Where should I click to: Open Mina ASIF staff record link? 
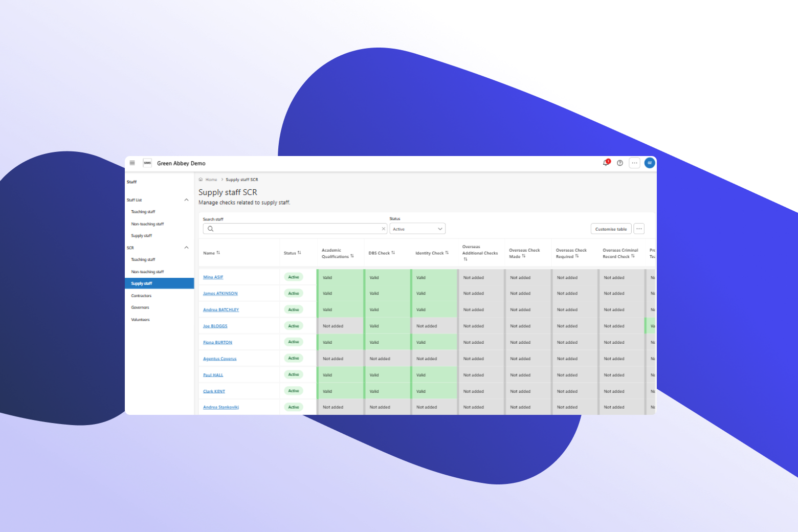213,277
